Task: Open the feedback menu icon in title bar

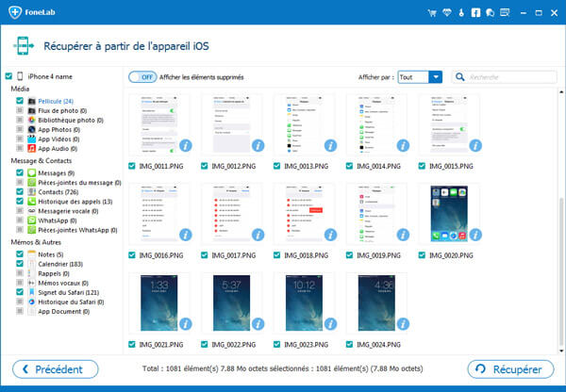Action: 504,13
